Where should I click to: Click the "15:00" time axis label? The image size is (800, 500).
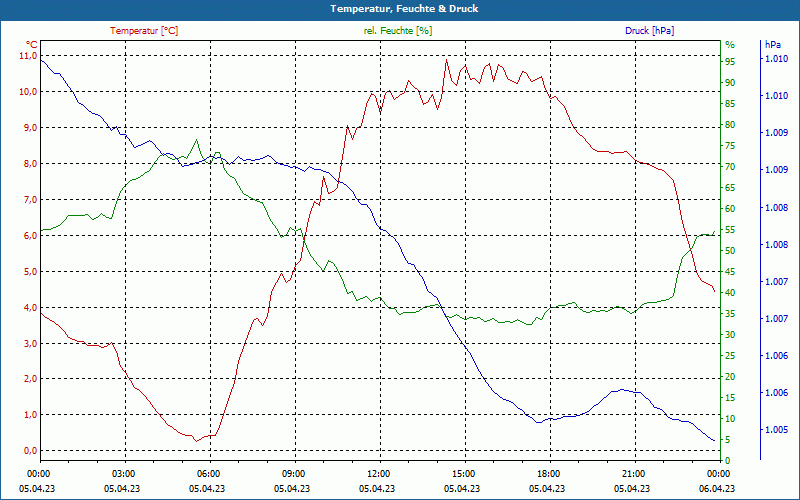tap(463, 473)
